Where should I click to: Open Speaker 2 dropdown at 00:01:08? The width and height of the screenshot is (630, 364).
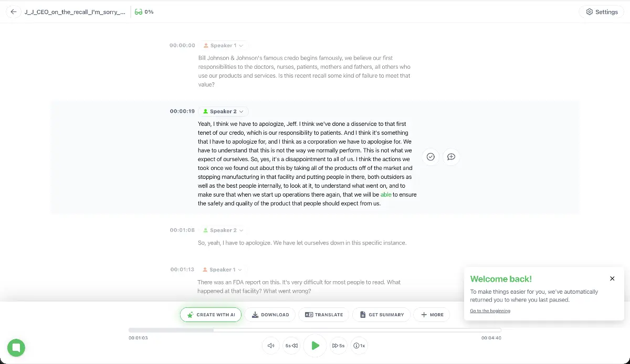[224, 230]
